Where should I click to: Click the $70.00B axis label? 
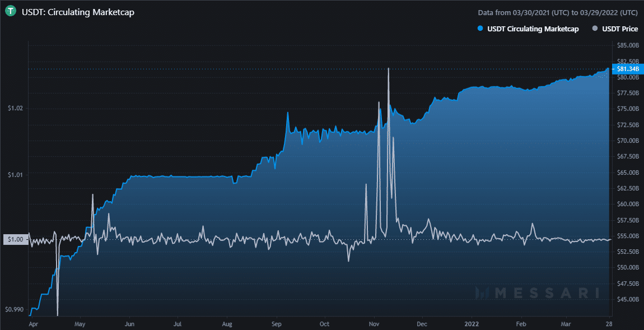pos(628,141)
